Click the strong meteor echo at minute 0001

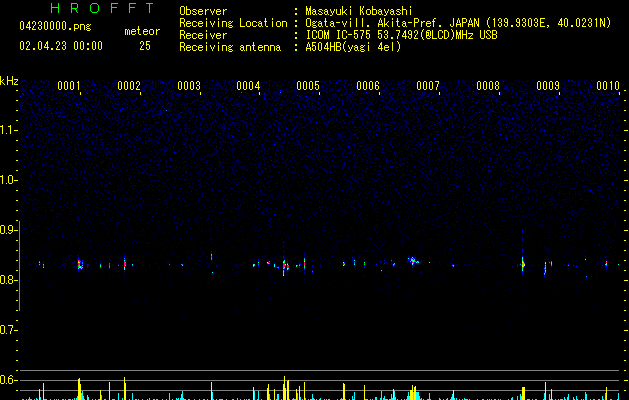[80, 265]
